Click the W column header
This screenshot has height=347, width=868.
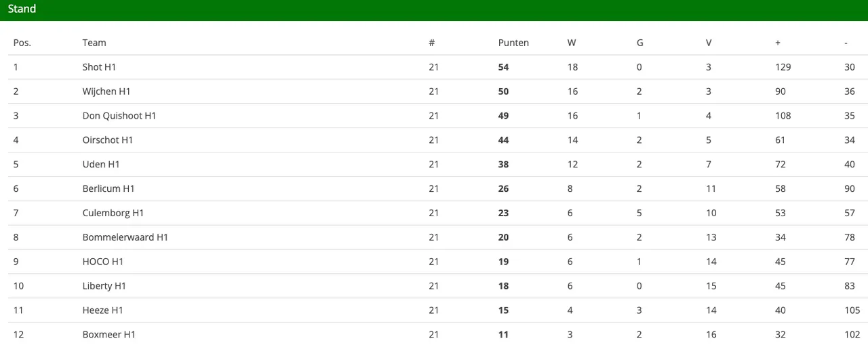coord(572,43)
